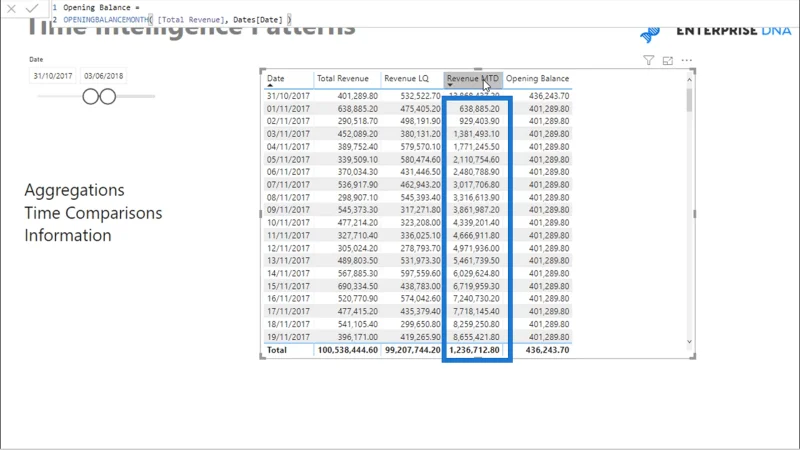800x450 pixels.
Task: Select the Date slicer title label
Action: pos(36,59)
